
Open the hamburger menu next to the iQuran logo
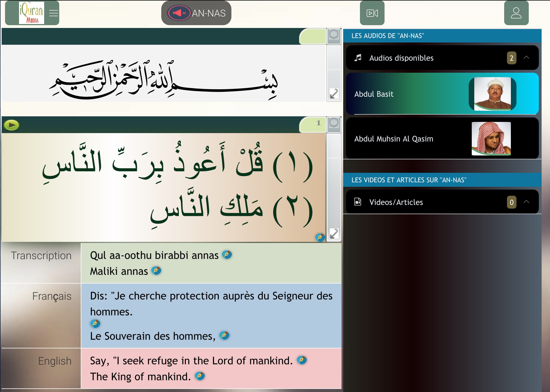pyautogui.click(x=53, y=13)
